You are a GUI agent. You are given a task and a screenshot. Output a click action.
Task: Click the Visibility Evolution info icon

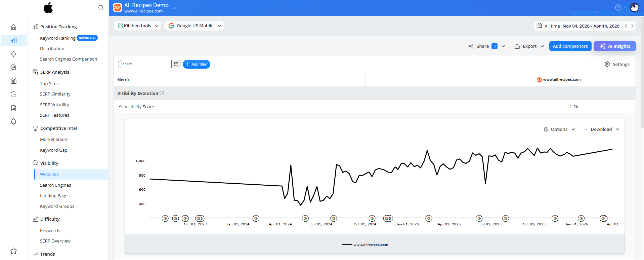coord(162,93)
